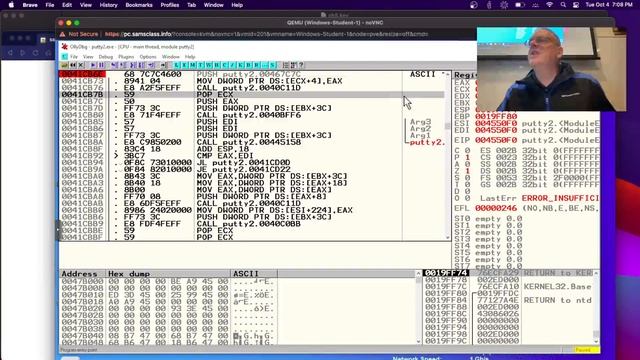Click the Step over toolbar icon
640x360 pixels.
click(x=122, y=65)
